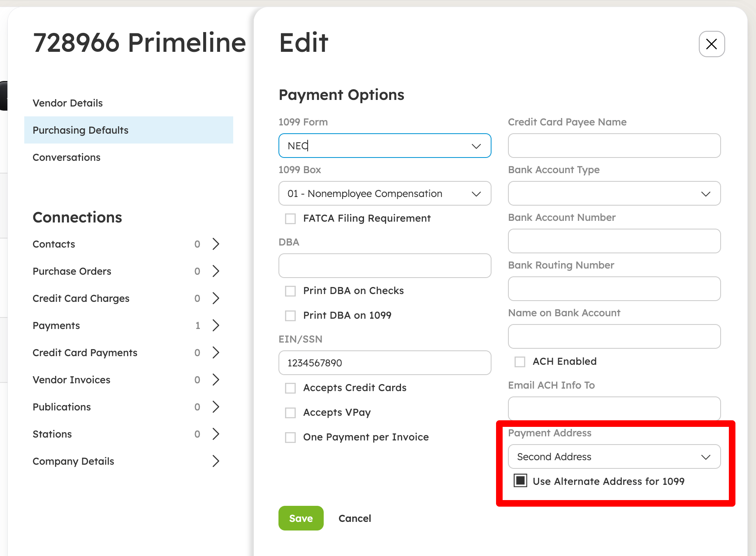Viewport: 756px width, 556px height.
Task: Open Credit Card Charges arrow
Action: (x=216, y=298)
